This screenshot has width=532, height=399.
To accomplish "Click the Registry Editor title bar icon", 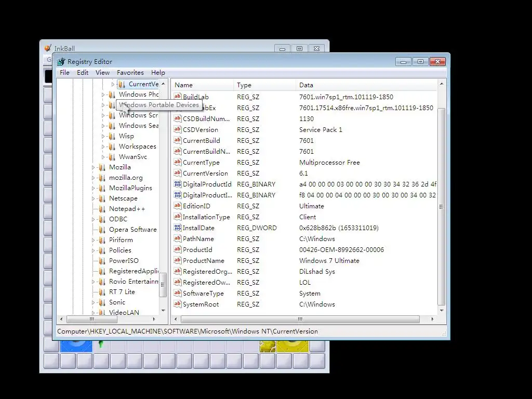I will pyautogui.click(x=61, y=61).
